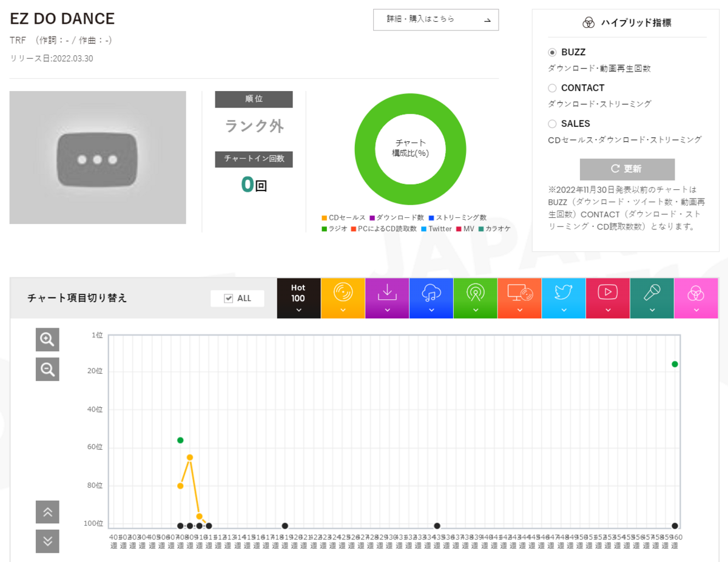Select the radio antenna icon tab
This screenshot has width=728, height=562.
click(x=476, y=298)
